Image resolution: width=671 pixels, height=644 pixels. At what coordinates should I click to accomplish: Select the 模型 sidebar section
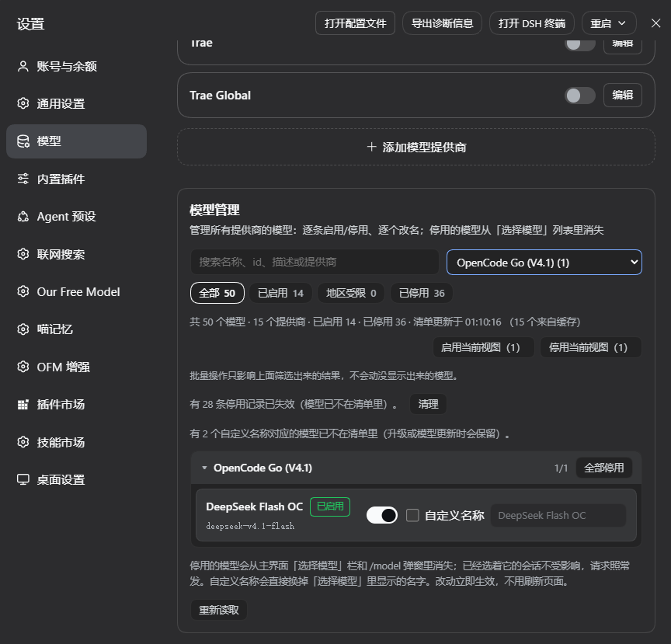[x=76, y=141]
